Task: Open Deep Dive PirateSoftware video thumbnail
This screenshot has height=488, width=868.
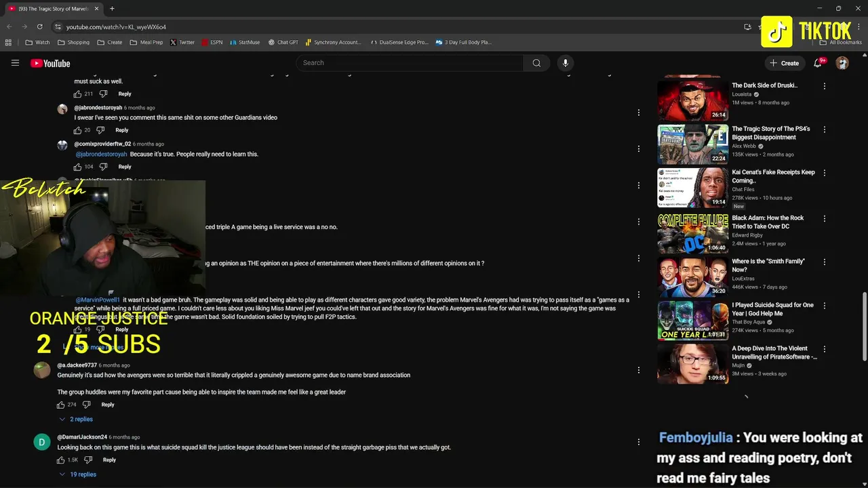Action: coord(692,364)
